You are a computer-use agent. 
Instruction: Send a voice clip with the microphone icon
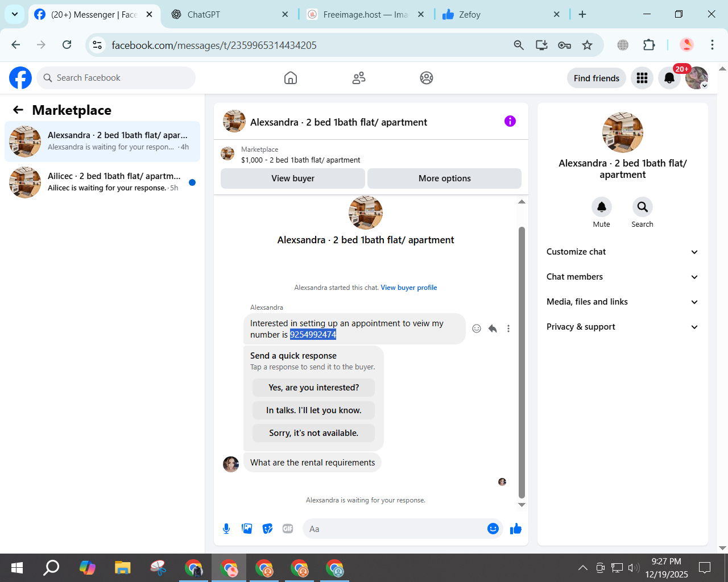coord(226,529)
